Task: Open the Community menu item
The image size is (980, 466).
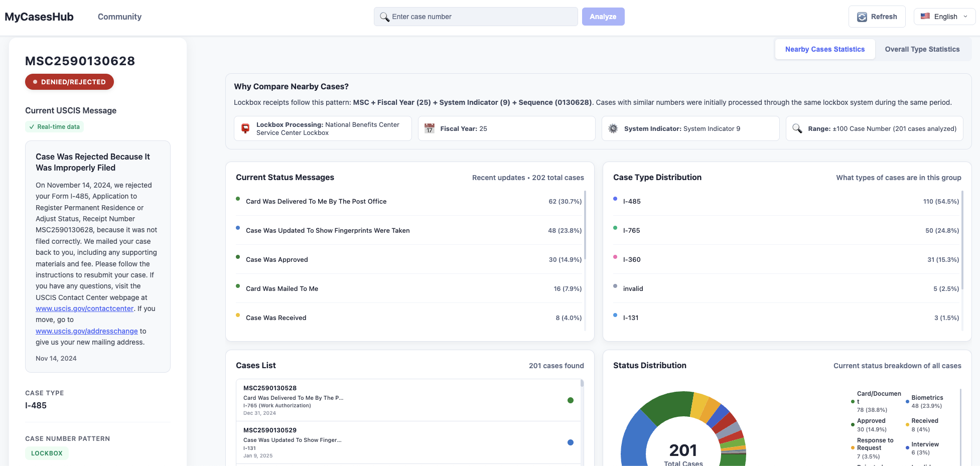Action: [x=119, y=17]
